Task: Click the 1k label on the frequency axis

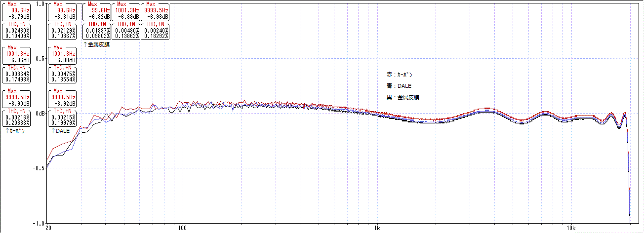Action: click(x=377, y=229)
